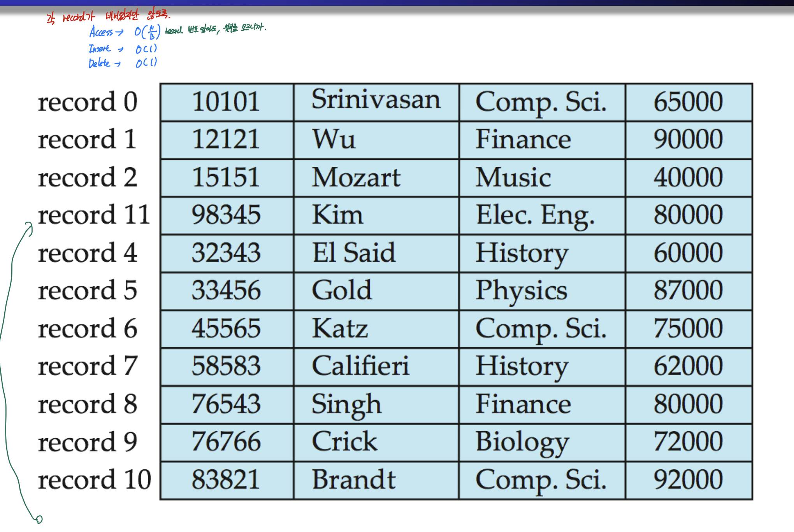Select the 'Srinivasan' name cell

click(376, 100)
